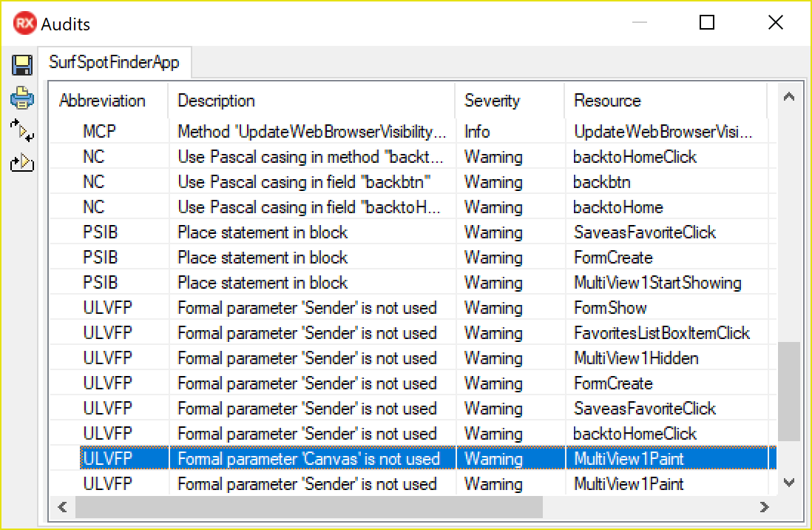Select the MCP UpdateWebBrowserVisibility row
812x530 pixels.
pos(413,132)
